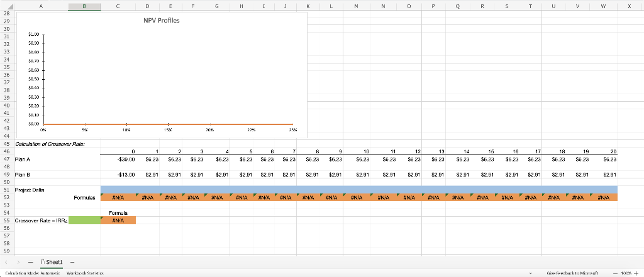Select column K header

(308, 6)
